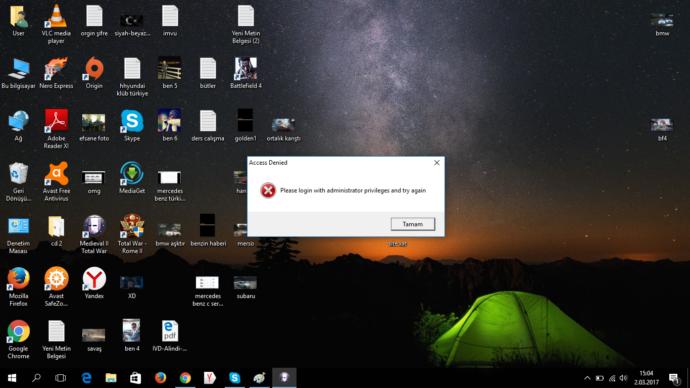The height and width of the screenshot is (388, 690).
Task: Select the Avast SafeZone desktop shortcut
Action: click(56, 286)
